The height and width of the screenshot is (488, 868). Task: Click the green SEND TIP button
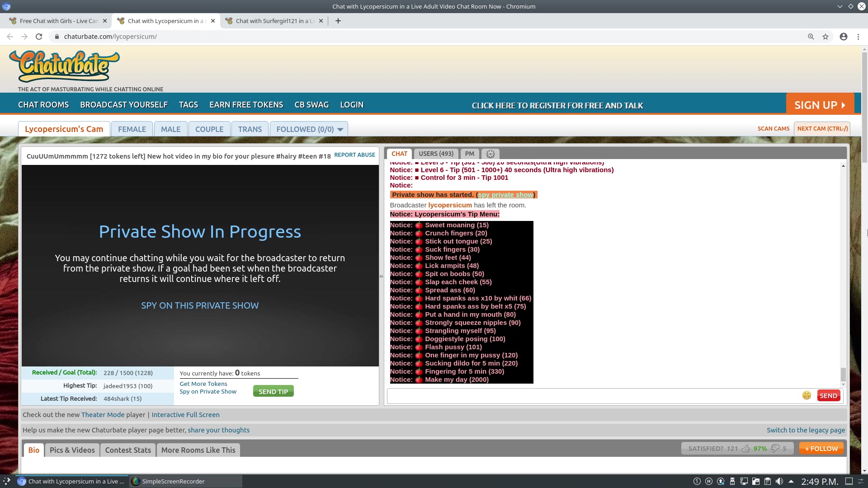pyautogui.click(x=273, y=391)
